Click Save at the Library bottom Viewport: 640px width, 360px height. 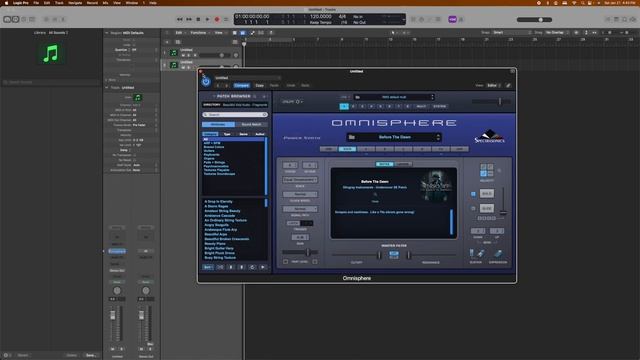[90, 355]
